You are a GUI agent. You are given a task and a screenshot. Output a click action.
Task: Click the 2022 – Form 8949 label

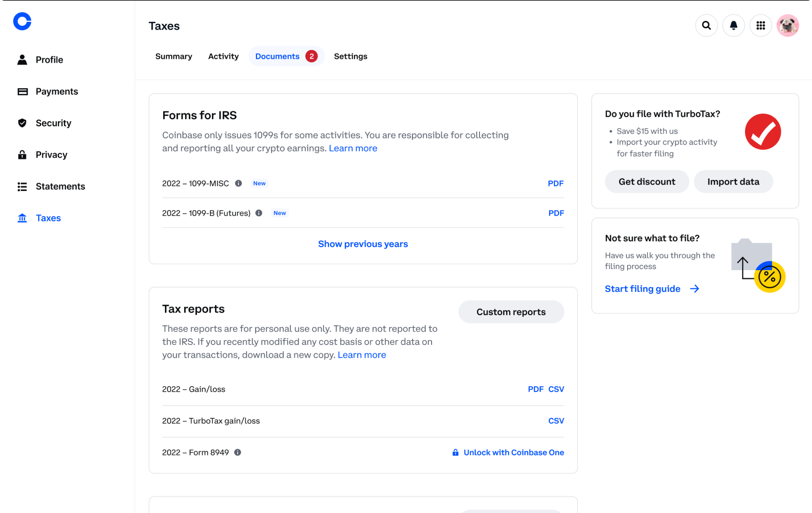click(x=195, y=452)
